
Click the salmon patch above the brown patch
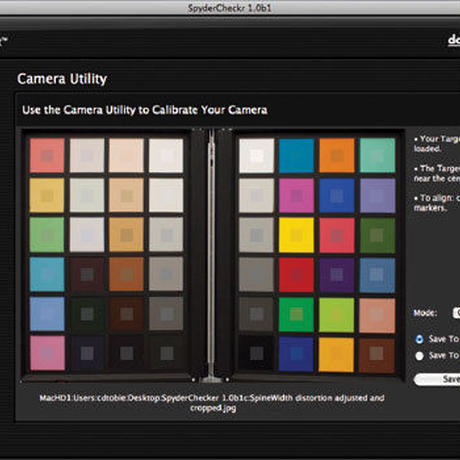[377, 315]
